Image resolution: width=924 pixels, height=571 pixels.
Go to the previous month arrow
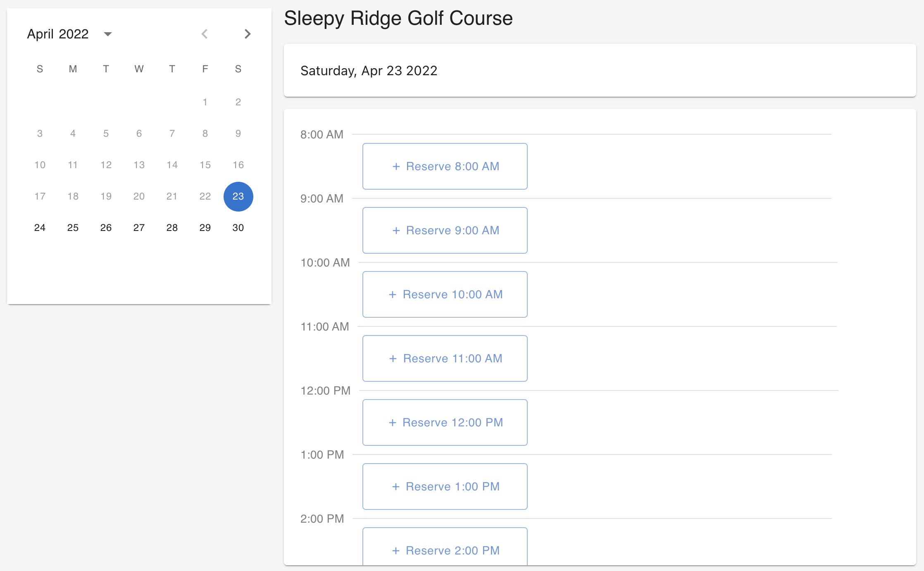tap(205, 34)
